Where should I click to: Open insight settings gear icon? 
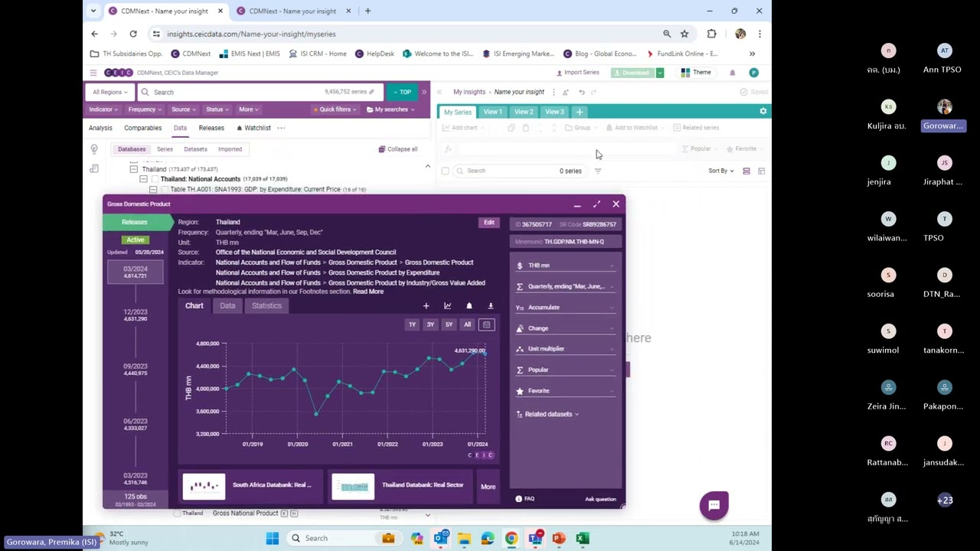[763, 112]
